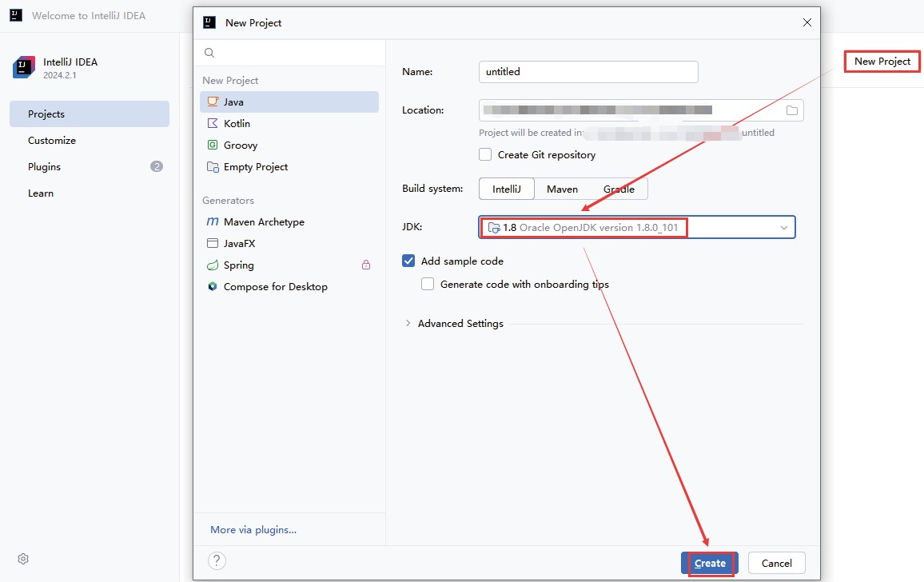This screenshot has height=582, width=924.
Task: Click the JavaFX window icon
Action: click(x=213, y=243)
